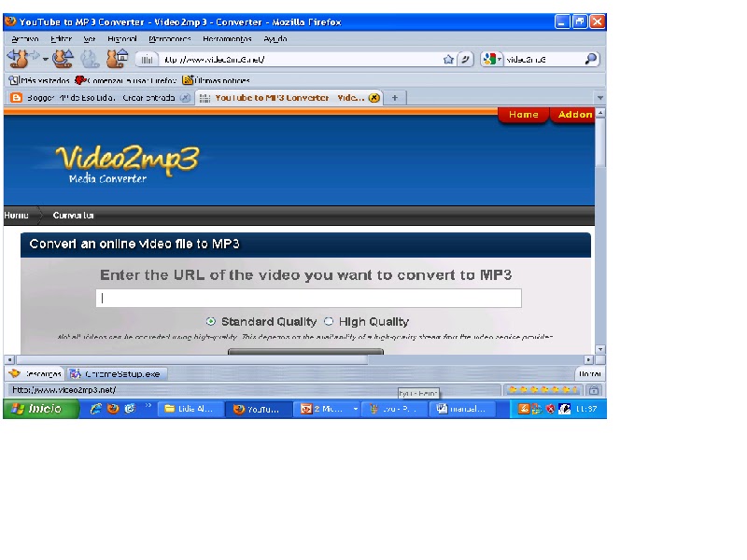Click the site identity icon in address bar

(x=147, y=60)
